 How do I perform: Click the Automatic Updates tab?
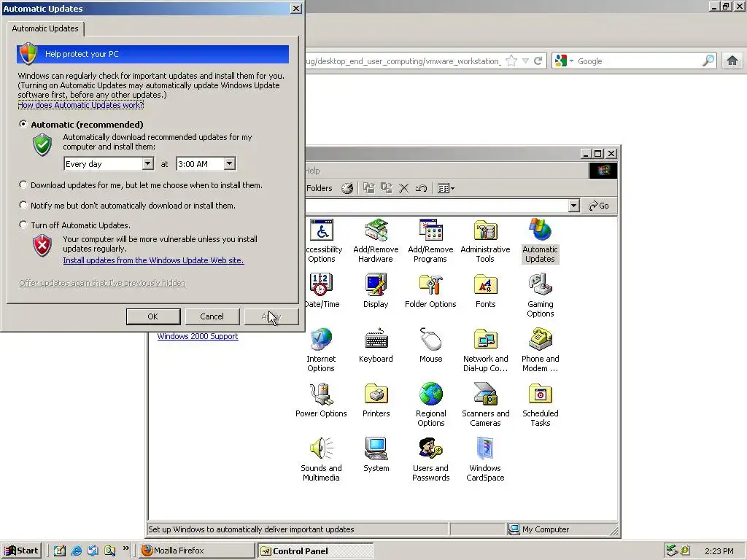[45, 28]
